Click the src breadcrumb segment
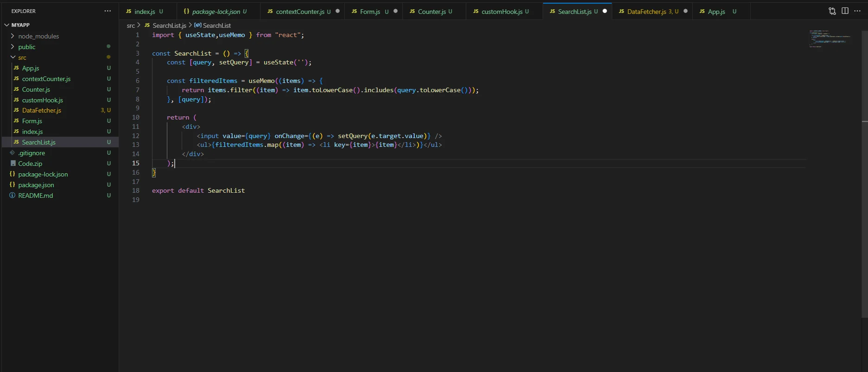 [131, 25]
